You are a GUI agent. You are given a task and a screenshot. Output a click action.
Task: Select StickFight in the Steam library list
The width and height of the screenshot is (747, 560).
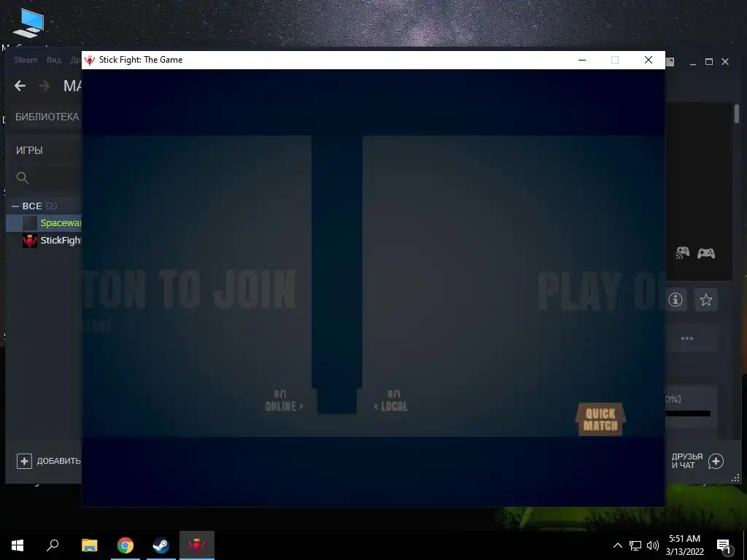(44, 240)
